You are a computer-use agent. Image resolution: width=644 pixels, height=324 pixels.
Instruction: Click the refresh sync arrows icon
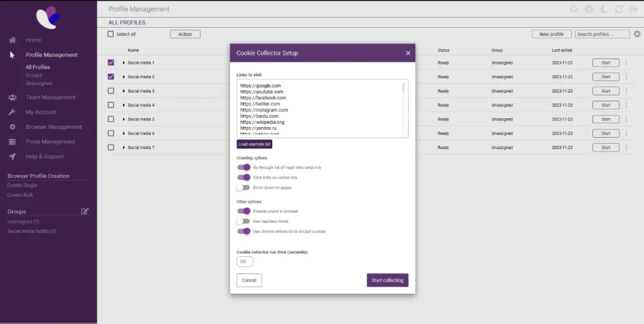[x=618, y=9]
